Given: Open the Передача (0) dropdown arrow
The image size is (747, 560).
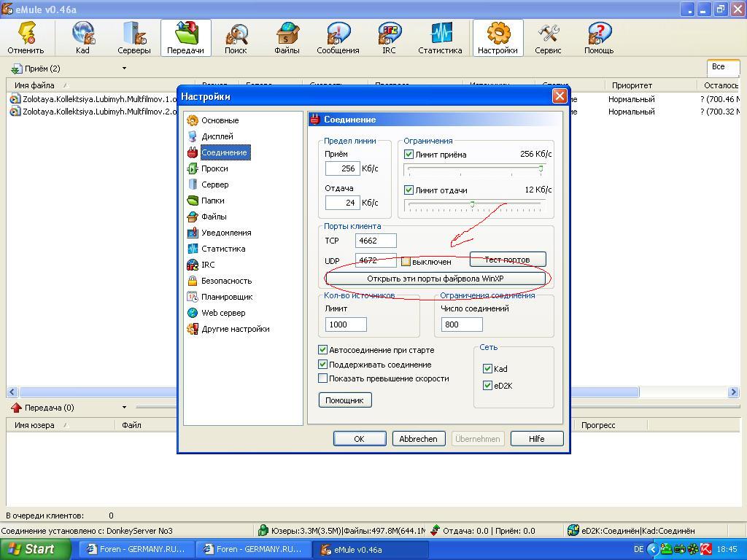Looking at the screenshot, I should [124, 408].
